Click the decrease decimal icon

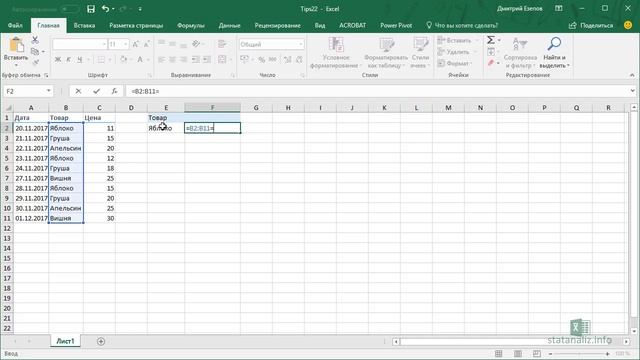pos(299,60)
